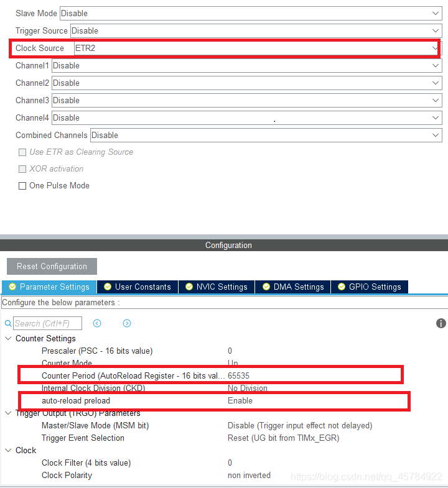Click the info icon in parameters panel
The width and height of the screenshot is (448, 488).
pyautogui.click(x=441, y=323)
